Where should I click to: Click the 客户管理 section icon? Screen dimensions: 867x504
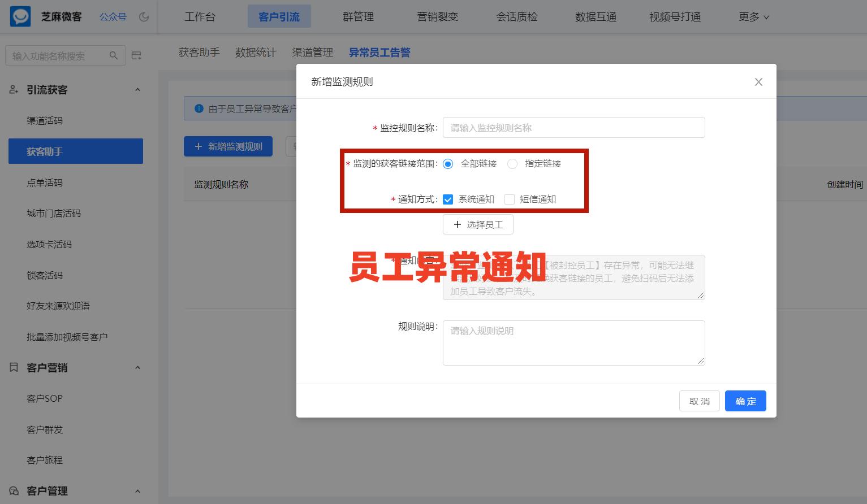(13, 490)
